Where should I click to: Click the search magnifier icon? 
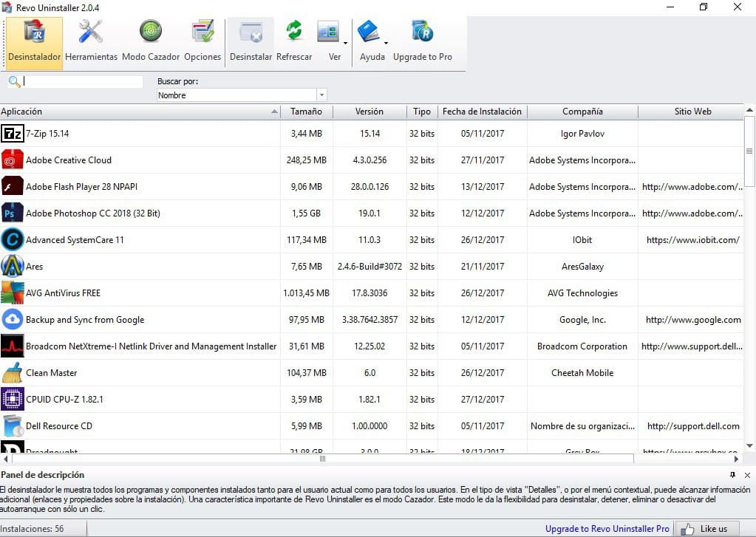coord(15,81)
